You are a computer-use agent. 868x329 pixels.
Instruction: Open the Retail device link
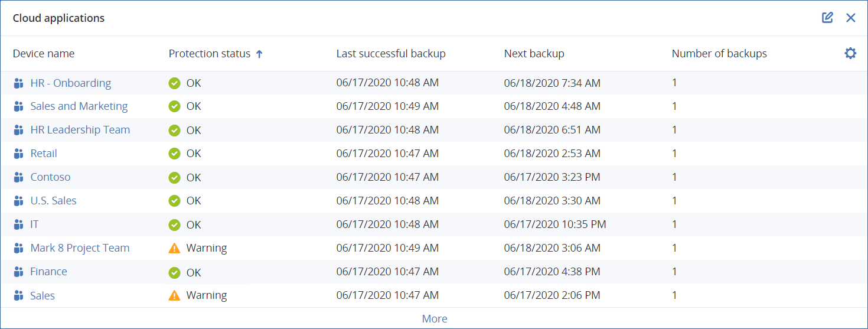[x=44, y=154]
